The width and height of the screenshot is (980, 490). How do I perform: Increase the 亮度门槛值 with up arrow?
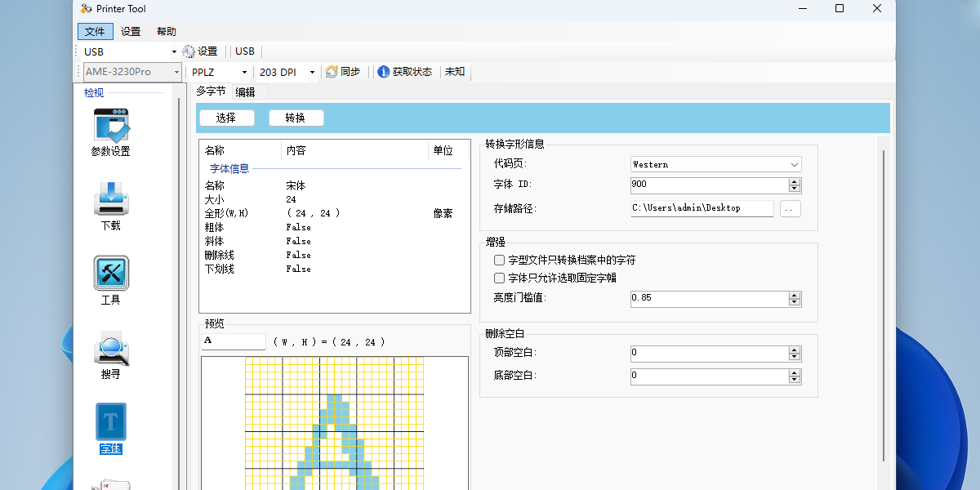pos(795,295)
